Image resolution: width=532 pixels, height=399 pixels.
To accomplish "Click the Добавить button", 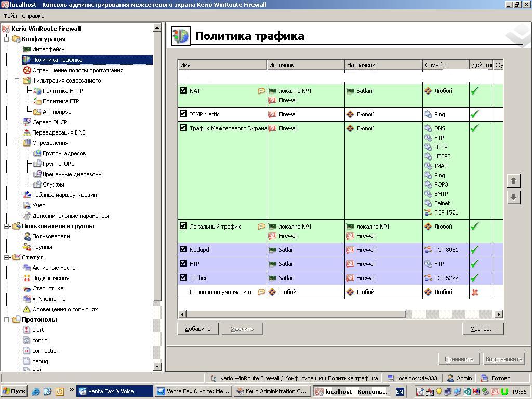I will (x=198, y=329).
